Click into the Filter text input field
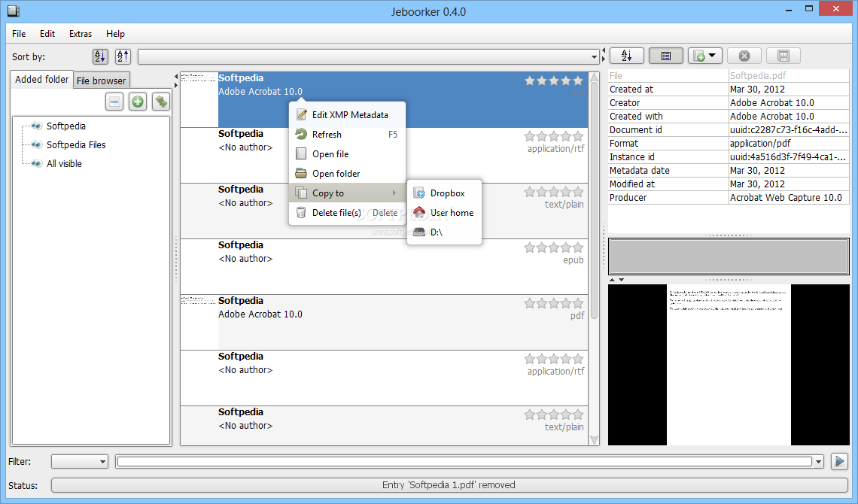Screen dimensions: 858x504 click(x=464, y=462)
